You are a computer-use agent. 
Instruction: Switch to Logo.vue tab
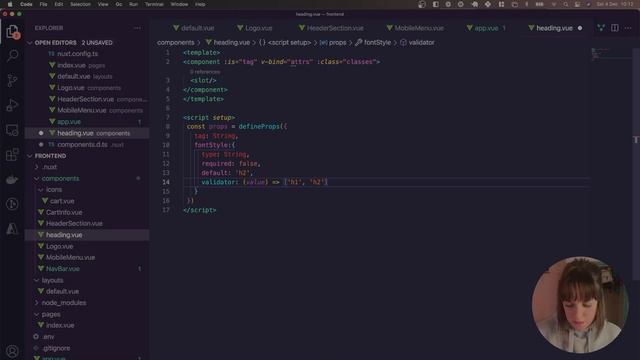tap(255, 28)
